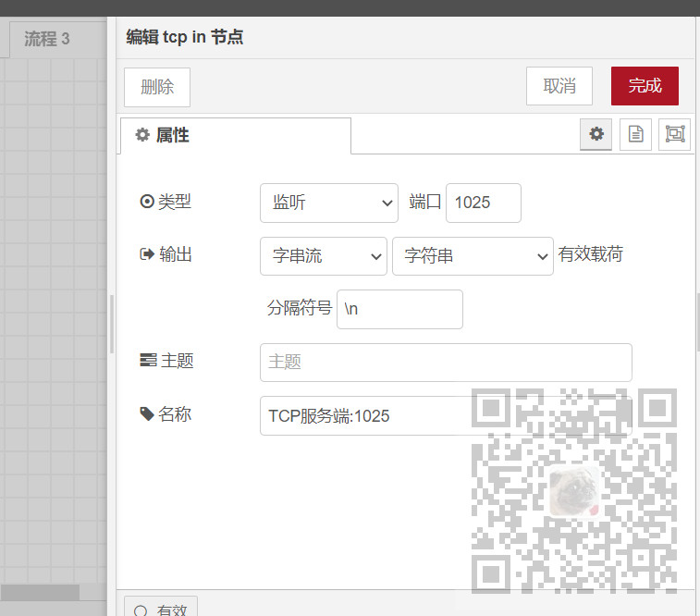The height and width of the screenshot is (616, 700).
Task: Click the 删除 button
Action: [157, 87]
